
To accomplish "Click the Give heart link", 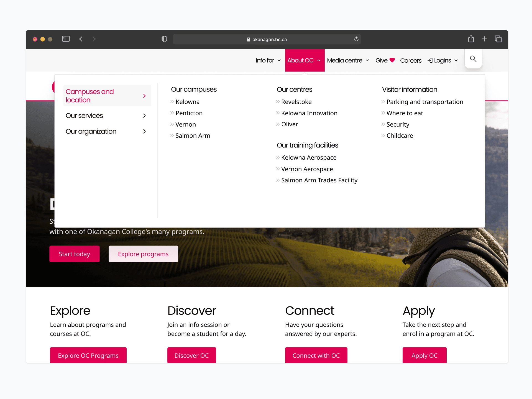I will [385, 60].
